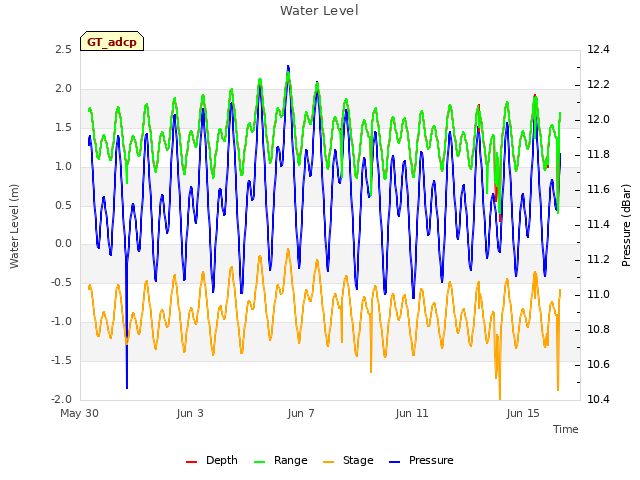Click the Jun 11 date tick label
This screenshot has width=640, height=480.
tap(412, 413)
